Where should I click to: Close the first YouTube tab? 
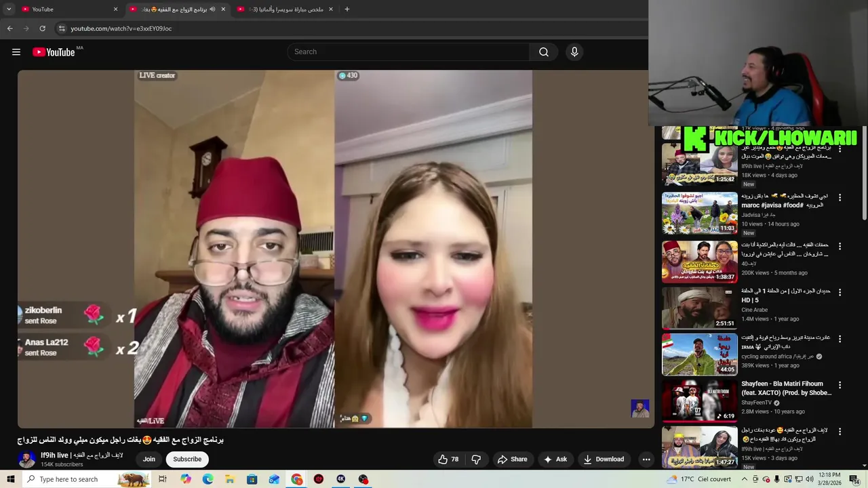coord(115,9)
